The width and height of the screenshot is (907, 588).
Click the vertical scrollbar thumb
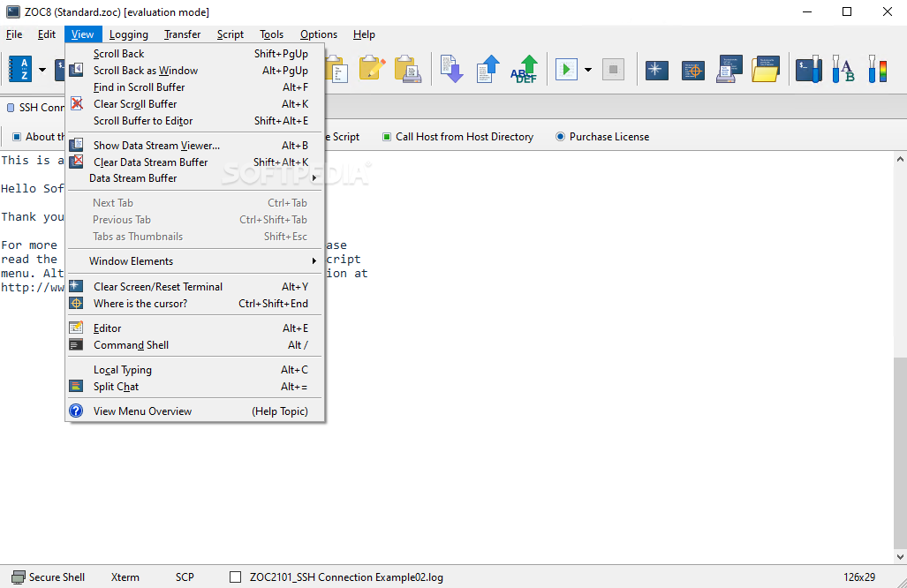(900, 453)
